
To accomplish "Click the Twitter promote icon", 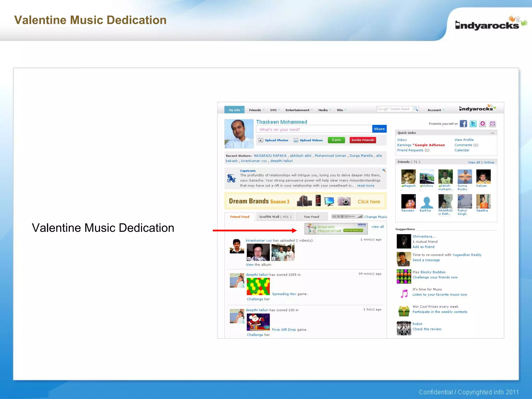I will pyautogui.click(x=473, y=124).
